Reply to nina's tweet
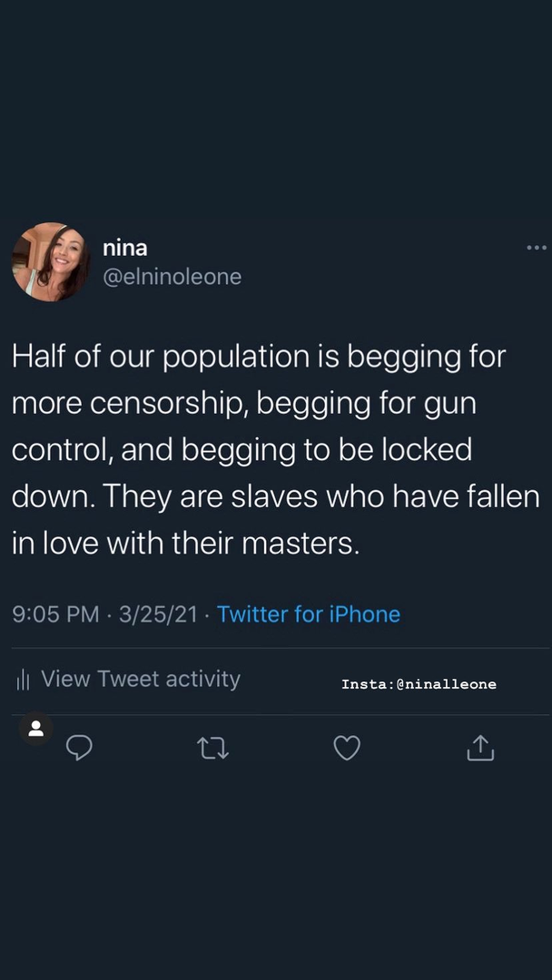 click(x=80, y=748)
